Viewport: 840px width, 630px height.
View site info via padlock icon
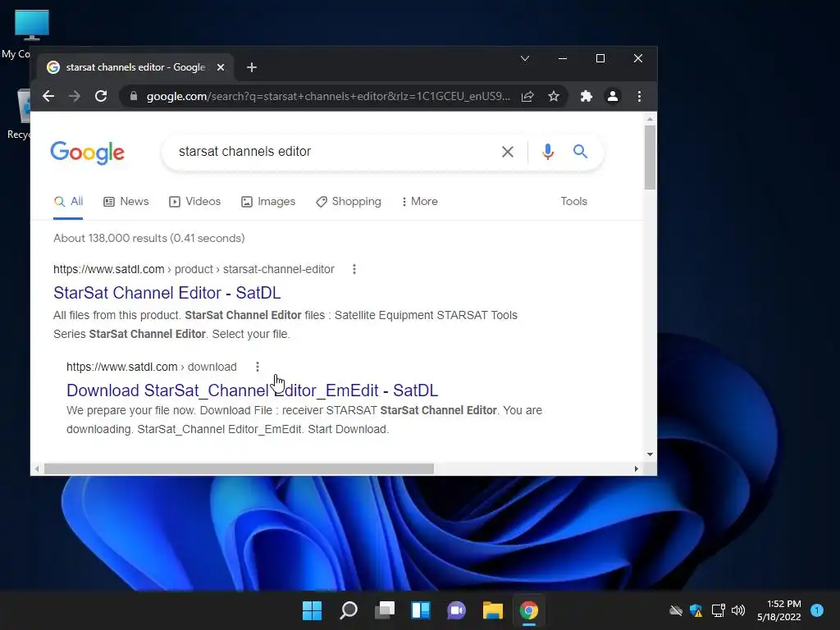click(x=134, y=97)
